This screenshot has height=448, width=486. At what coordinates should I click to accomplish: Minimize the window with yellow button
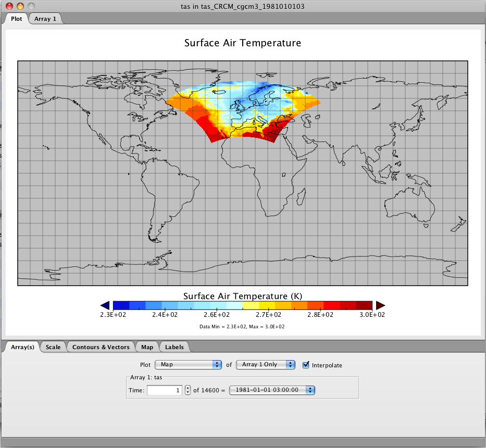[x=20, y=6]
